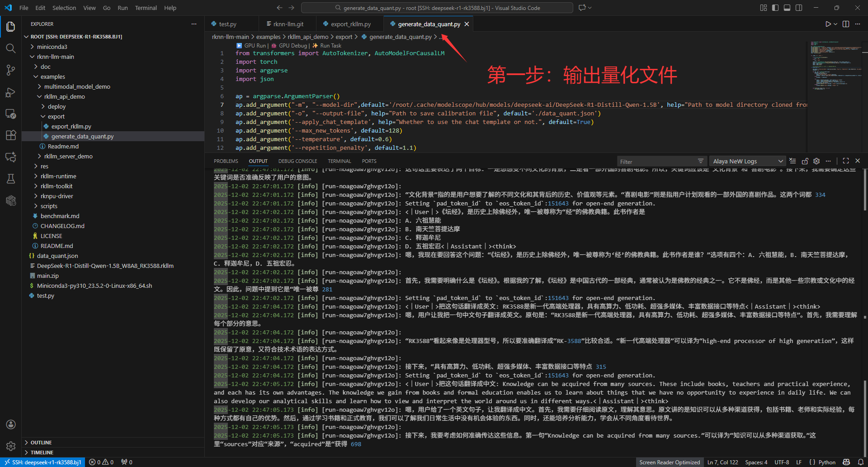868x467 pixels.
Task: Close the bottom panel
Action: click(x=858, y=161)
